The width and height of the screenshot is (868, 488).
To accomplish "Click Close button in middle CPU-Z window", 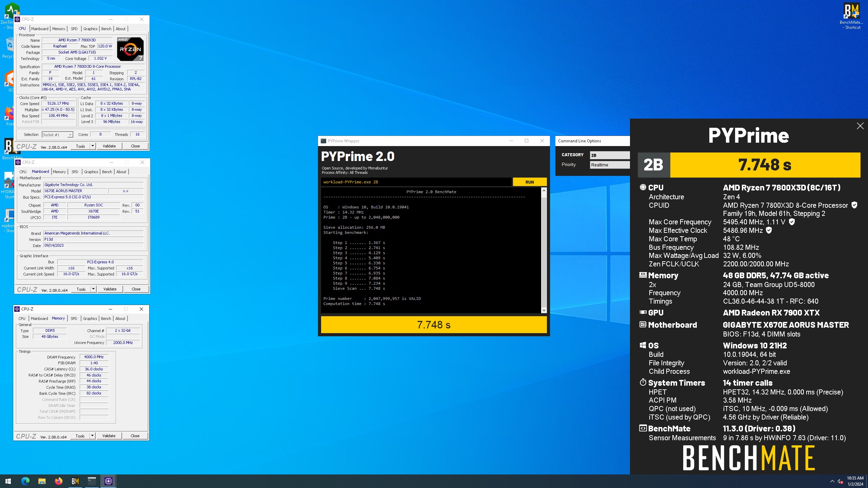I will [136, 289].
